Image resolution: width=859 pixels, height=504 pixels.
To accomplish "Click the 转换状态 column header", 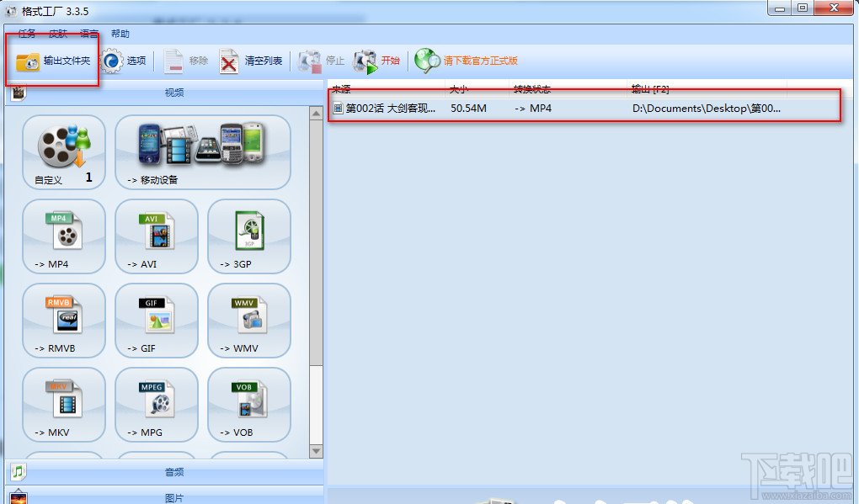I will (x=568, y=88).
